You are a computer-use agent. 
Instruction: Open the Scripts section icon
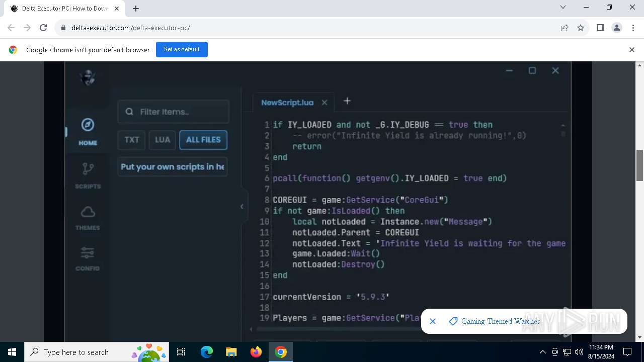(88, 169)
